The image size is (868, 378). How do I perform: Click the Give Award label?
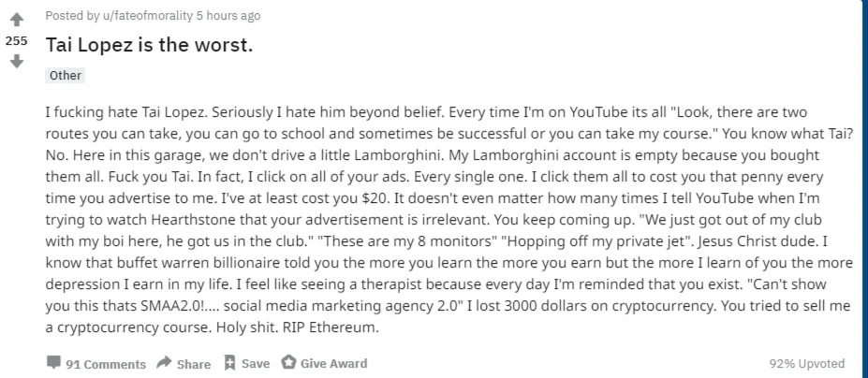pos(333,364)
